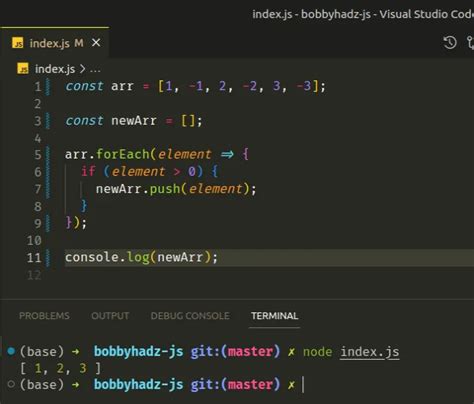Click the 'if' keyword on line 6
474x404 pixels.
click(88, 171)
